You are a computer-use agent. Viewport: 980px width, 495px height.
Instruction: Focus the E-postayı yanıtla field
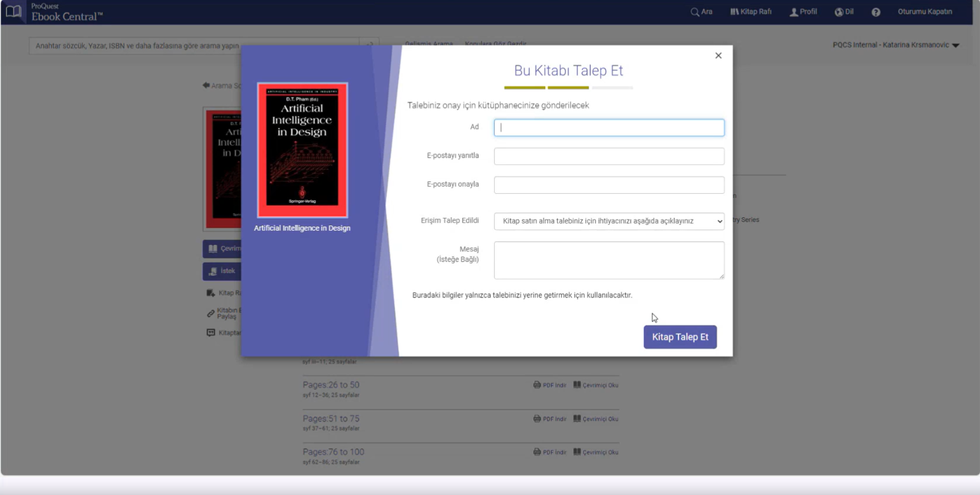pos(609,156)
